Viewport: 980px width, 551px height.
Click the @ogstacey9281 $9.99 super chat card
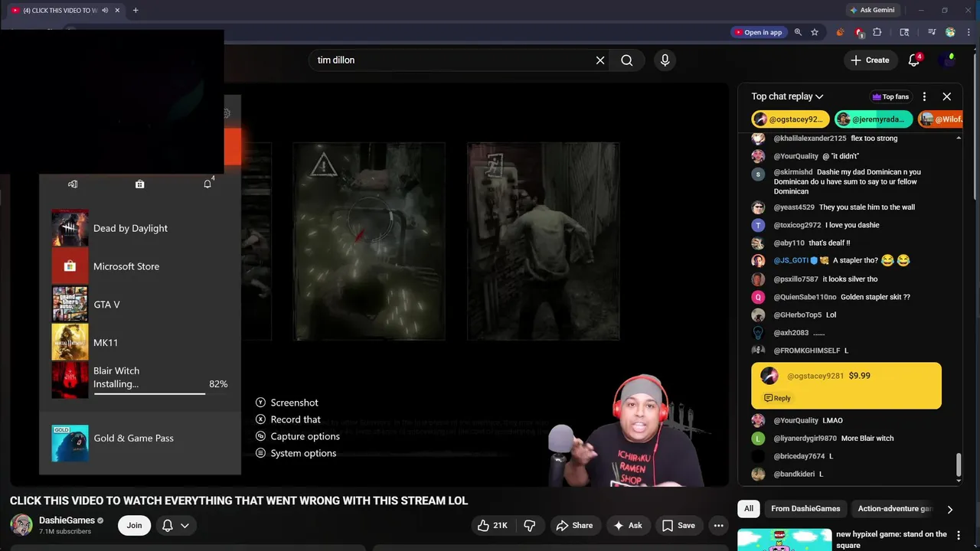[x=847, y=385]
